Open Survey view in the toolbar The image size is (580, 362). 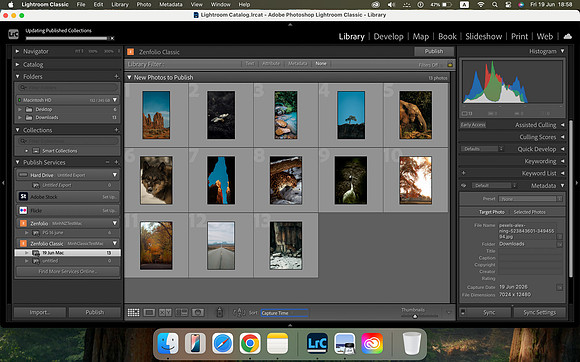tap(182, 313)
